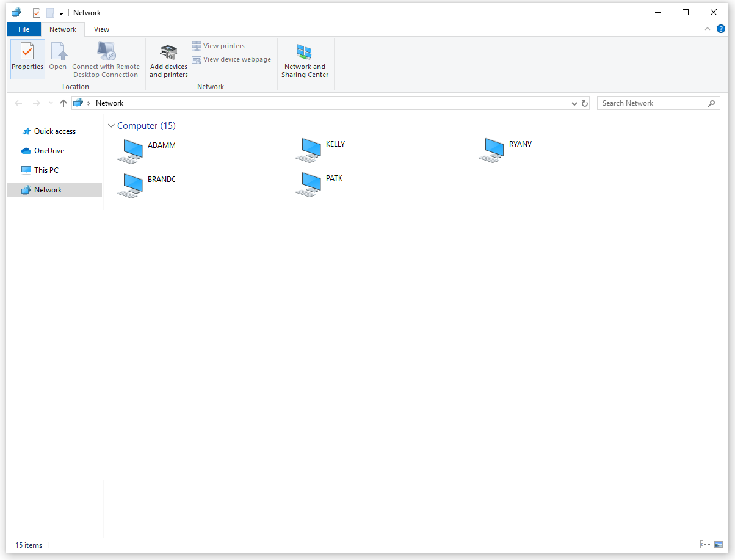The width and height of the screenshot is (735, 560).
Task: Select the ADAMM computer icon
Action: tap(129, 151)
